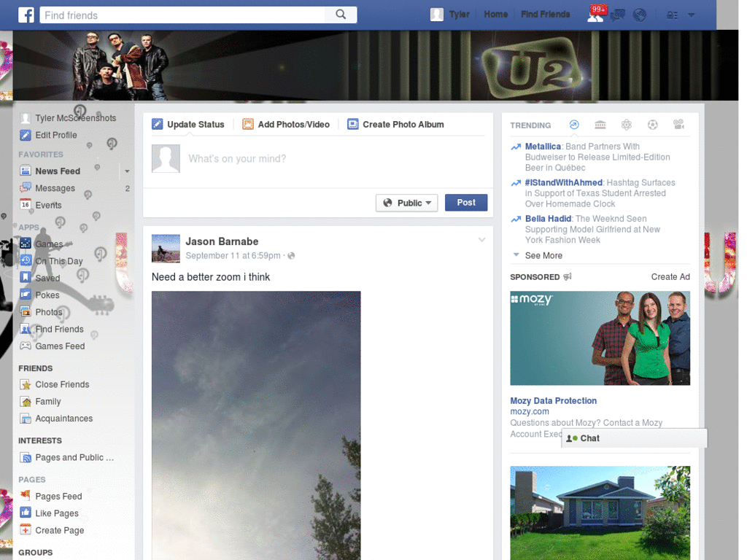The height and width of the screenshot is (560, 747).
Task: Open Bella Hadid trending topic
Action: tap(548, 219)
